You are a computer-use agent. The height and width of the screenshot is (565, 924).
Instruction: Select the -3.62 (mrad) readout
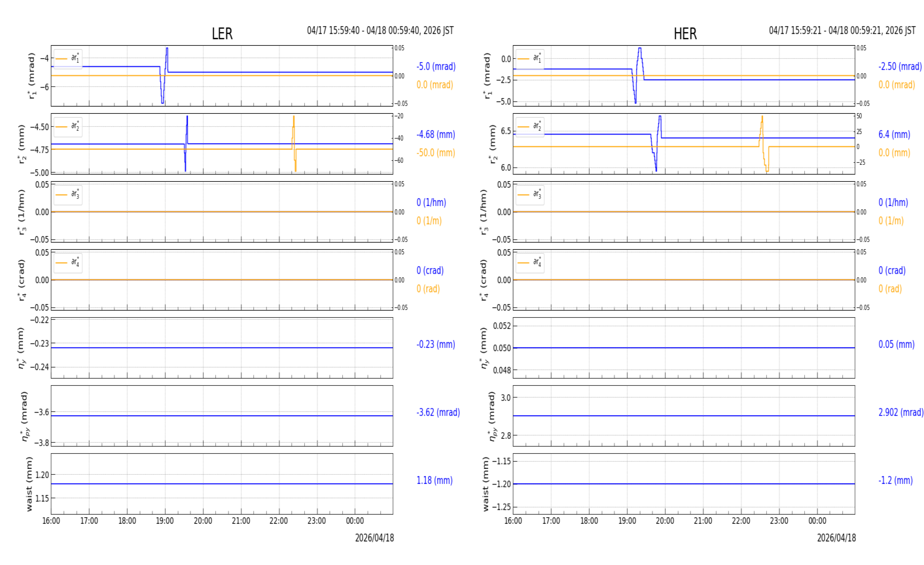pyautogui.click(x=438, y=413)
